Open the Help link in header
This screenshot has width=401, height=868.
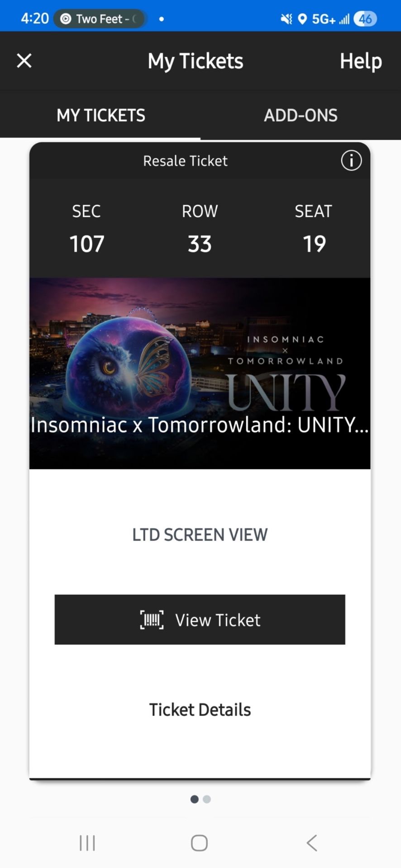[x=361, y=61]
